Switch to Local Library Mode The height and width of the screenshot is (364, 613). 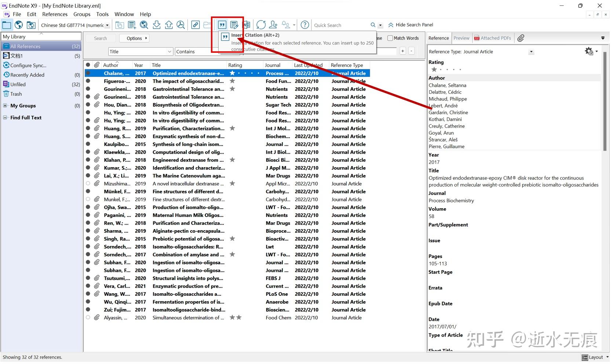coord(7,25)
